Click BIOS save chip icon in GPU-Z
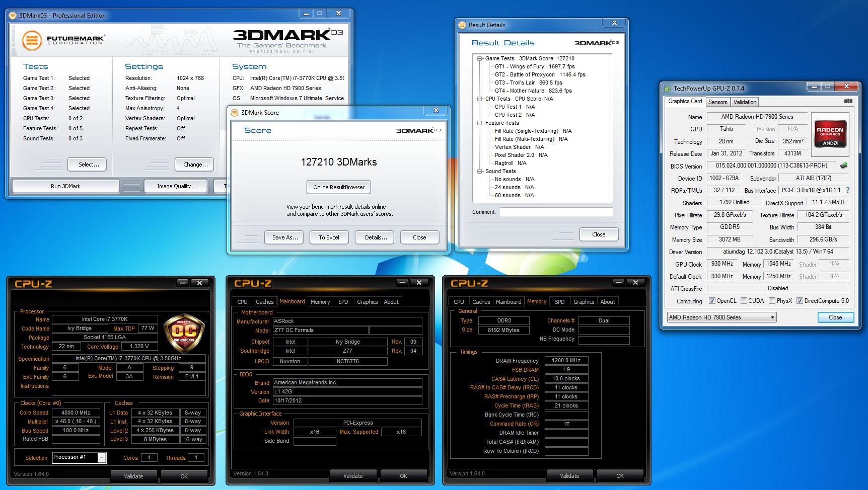 844,165
